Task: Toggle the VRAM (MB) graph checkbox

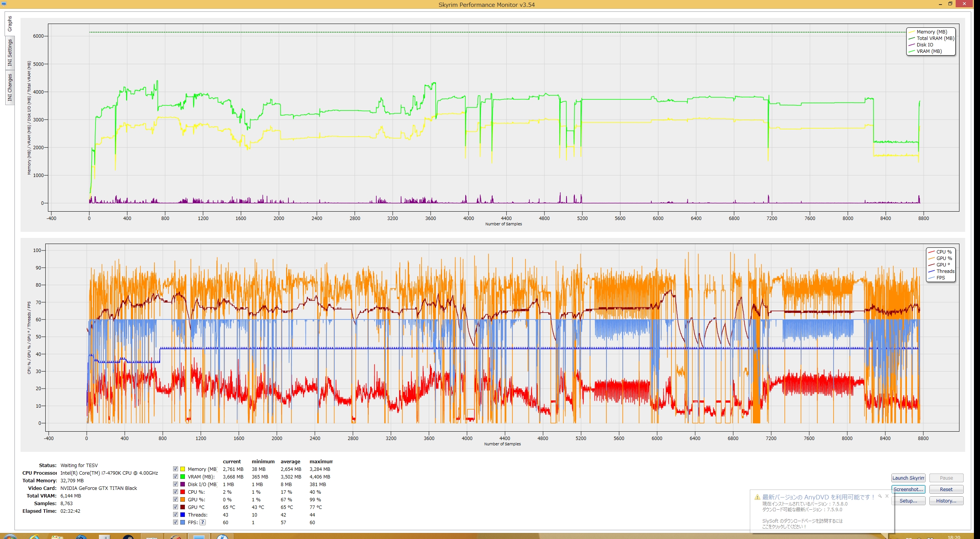Action: [175, 477]
